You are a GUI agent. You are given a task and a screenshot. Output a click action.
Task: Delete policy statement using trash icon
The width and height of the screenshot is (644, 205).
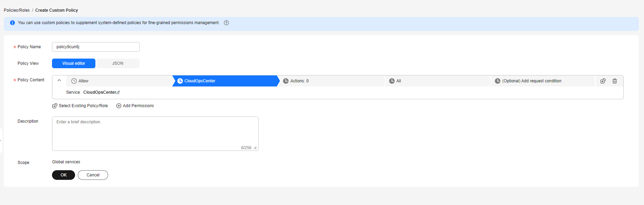[615, 81]
